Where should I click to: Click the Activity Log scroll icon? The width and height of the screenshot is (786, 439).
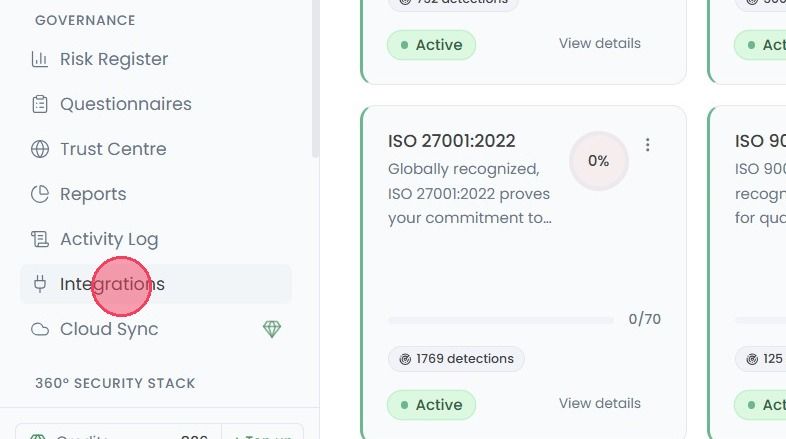[x=40, y=240]
